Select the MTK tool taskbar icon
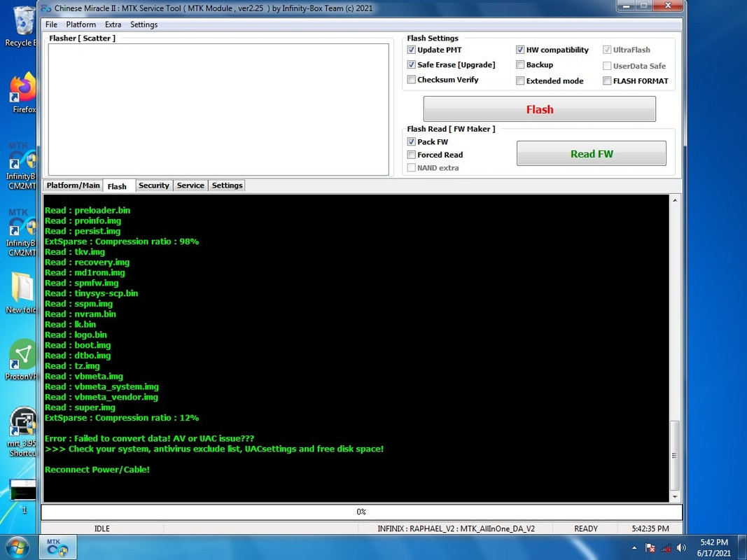 coord(57,547)
